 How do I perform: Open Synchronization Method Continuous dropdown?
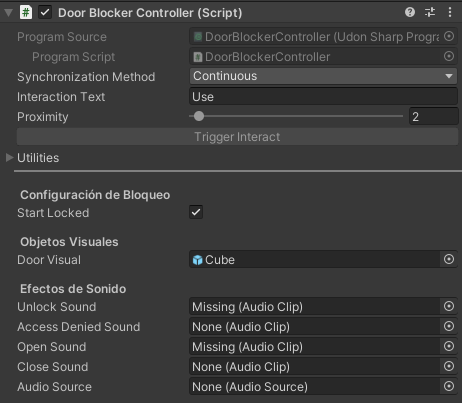[323, 76]
